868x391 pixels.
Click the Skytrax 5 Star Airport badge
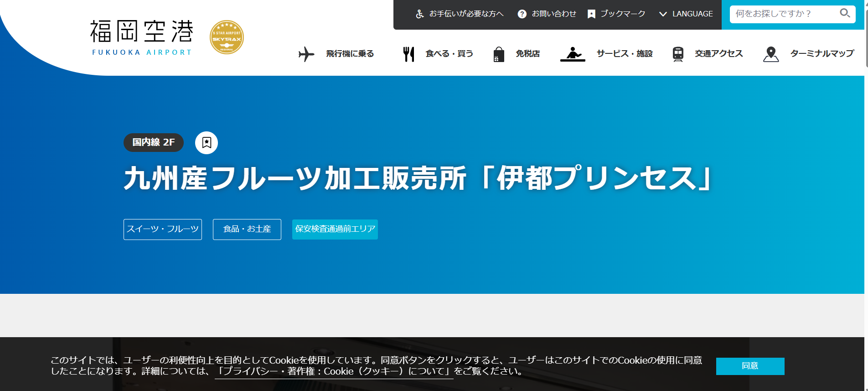point(227,37)
